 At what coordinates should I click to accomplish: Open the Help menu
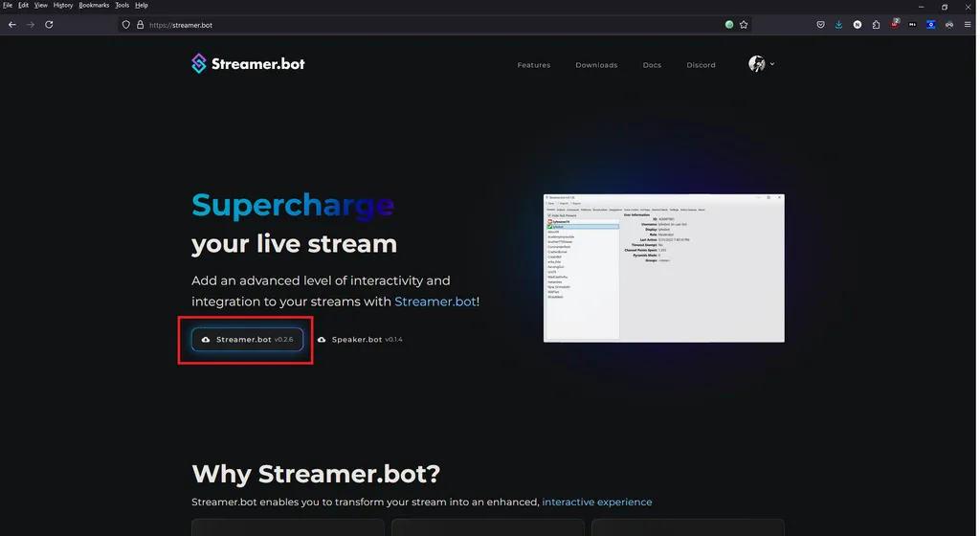click(x=142, y=5)
